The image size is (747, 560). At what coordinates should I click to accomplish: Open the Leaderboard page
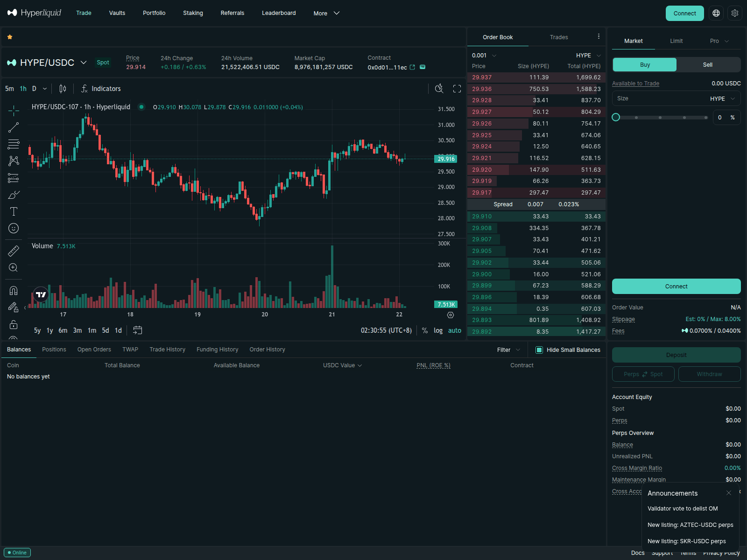[279, 13]
